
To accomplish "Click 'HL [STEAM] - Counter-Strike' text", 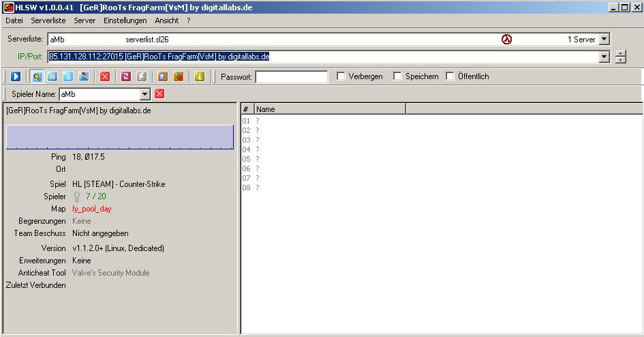I will click(x=119, y=184).
